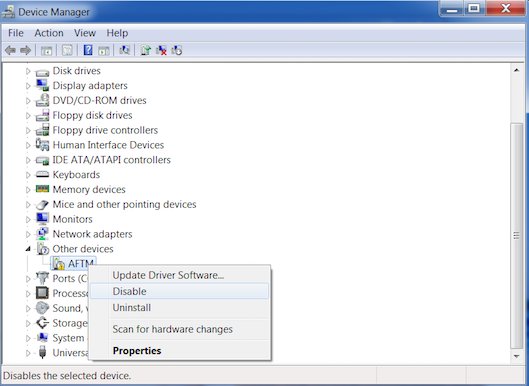Click the Floppy disk drives icon
The height and width of the screenshot is (386, 529).
pos(43,115)
